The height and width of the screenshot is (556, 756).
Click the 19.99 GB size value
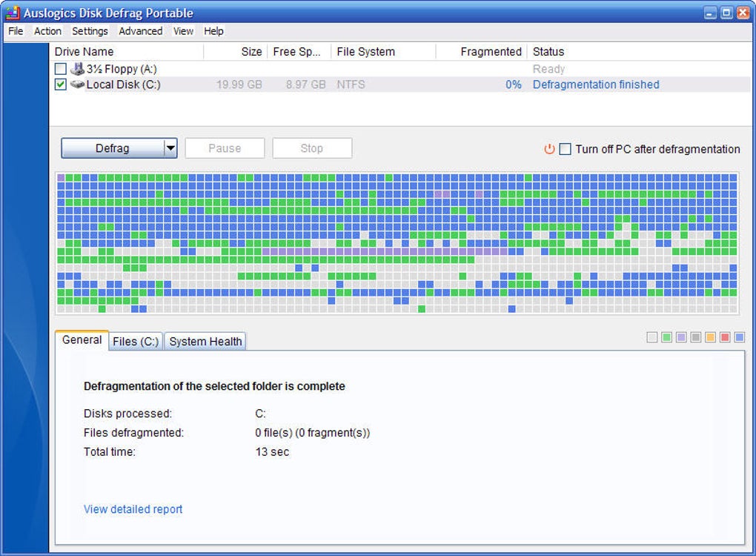click(239, 85)
